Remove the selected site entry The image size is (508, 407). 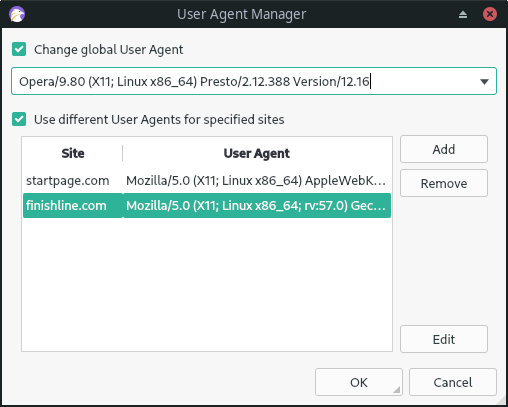pyautogui.click(x=444, y=183)
